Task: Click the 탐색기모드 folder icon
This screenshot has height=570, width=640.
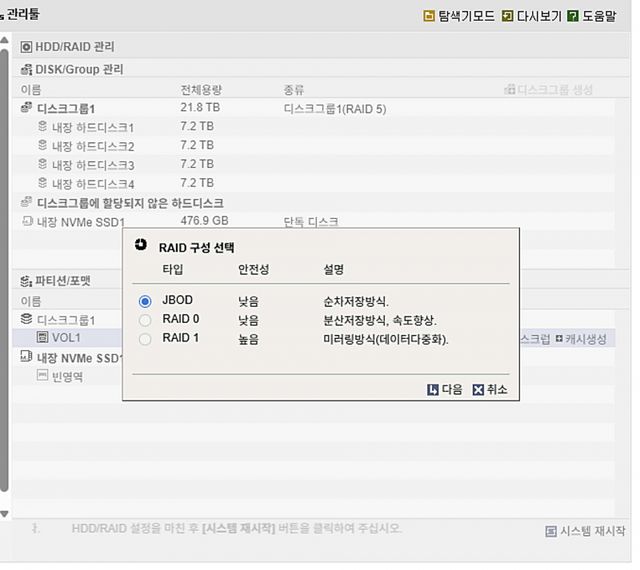Action: (x=429, y=16)
